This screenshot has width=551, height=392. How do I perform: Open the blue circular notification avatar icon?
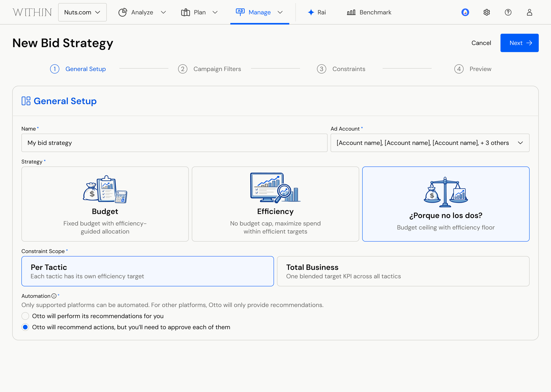pyautogui.click(x=465, y=12)
